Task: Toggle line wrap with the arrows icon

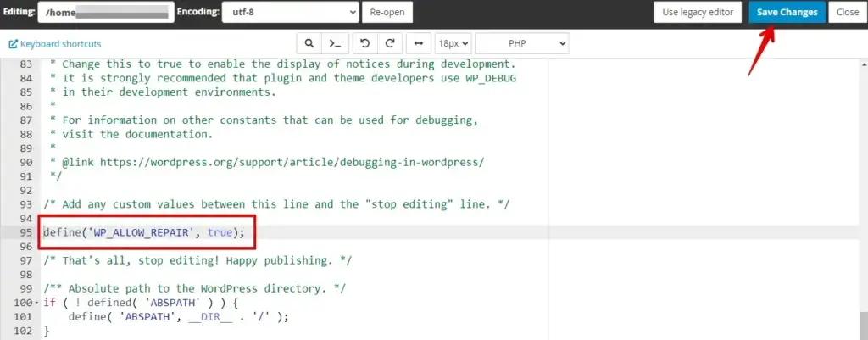Action: [419, 43]
